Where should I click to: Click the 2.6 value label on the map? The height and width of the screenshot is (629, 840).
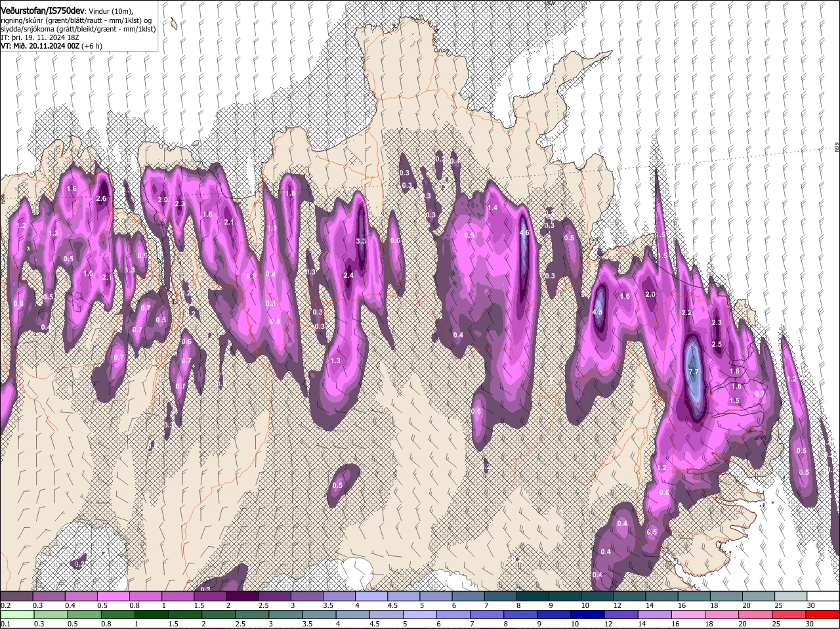point(101,198)
